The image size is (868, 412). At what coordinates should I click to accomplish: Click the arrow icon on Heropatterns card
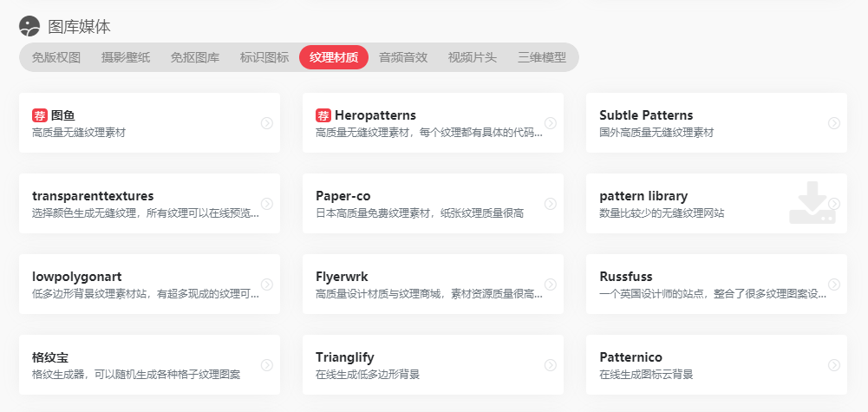coord(551,123)
